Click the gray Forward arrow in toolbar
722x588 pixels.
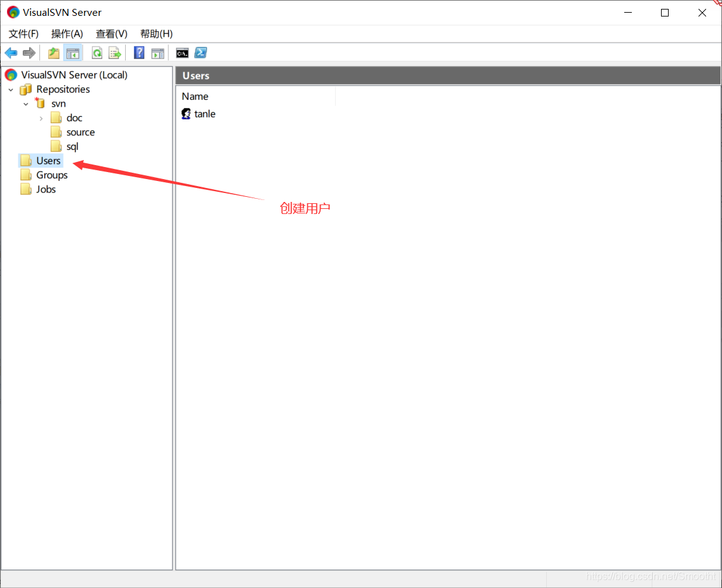(29, 53)
